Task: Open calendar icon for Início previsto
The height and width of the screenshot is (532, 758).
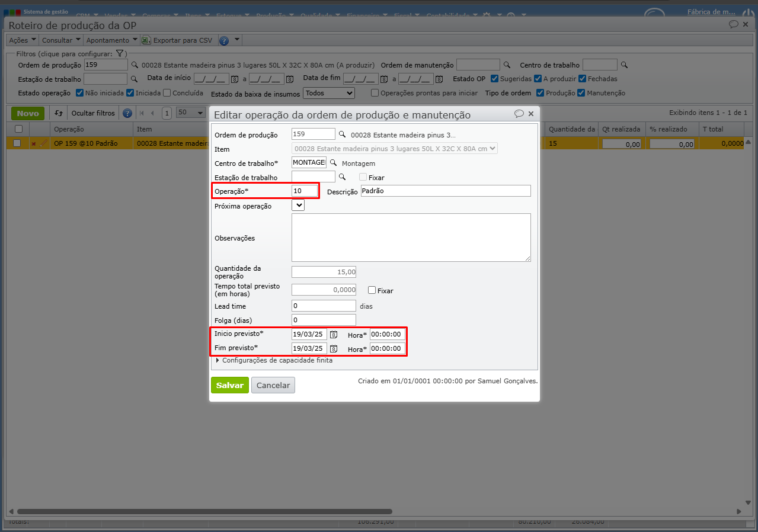Action: pos(334,335)
